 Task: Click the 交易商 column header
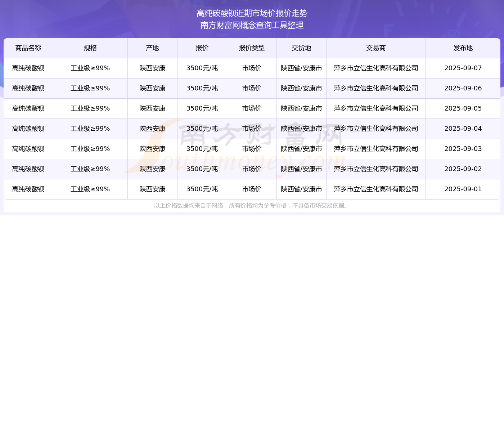point(376,48)
